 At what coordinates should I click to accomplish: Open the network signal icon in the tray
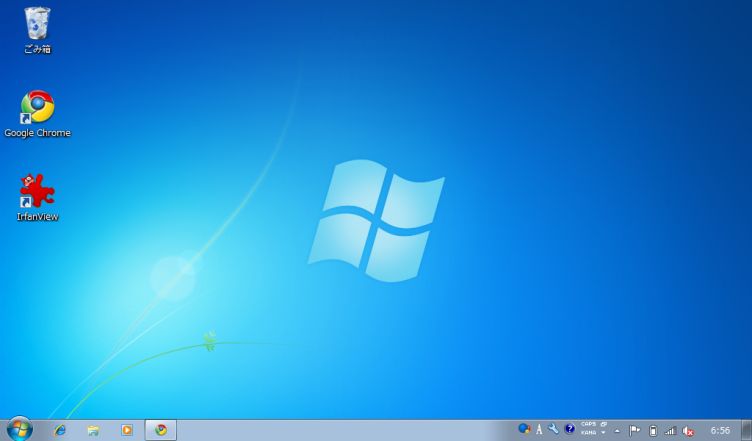(x=670, y=430)
